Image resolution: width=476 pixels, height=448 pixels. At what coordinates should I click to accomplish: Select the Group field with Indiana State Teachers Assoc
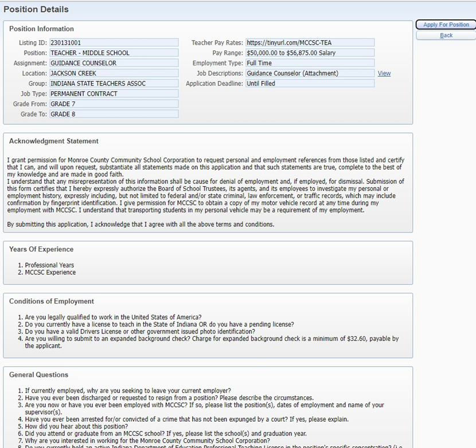[x=114, y=84]
